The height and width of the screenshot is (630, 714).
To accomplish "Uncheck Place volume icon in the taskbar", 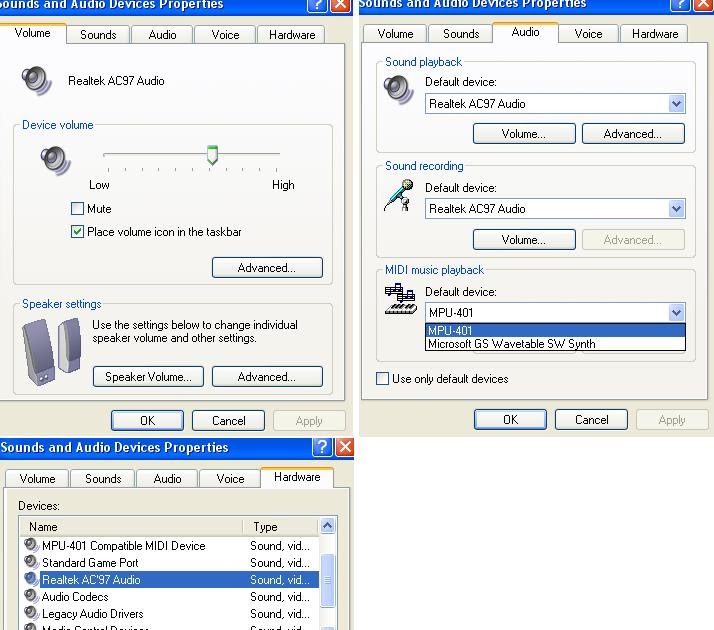I will [x=77, y=232].
